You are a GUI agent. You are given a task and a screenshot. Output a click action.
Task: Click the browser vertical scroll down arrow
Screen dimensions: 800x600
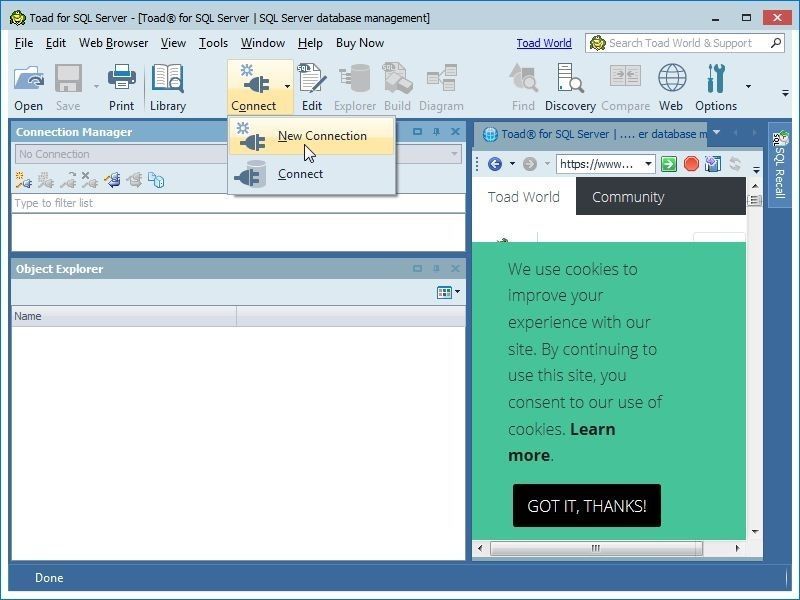(755, 532)
